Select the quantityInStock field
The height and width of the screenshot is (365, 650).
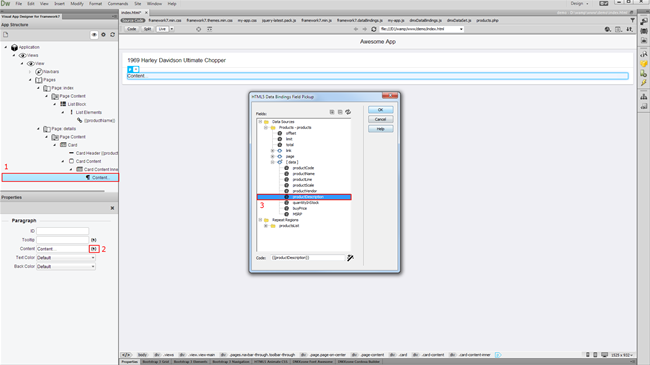pos(306,203)
